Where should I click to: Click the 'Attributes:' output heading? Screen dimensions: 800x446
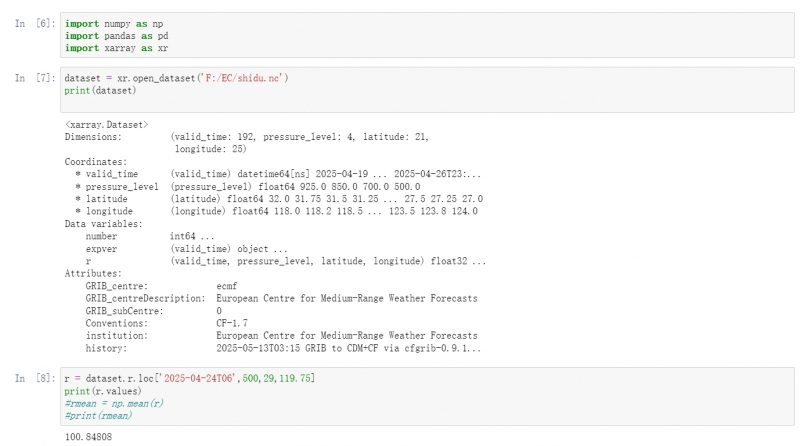pos(92,273)
